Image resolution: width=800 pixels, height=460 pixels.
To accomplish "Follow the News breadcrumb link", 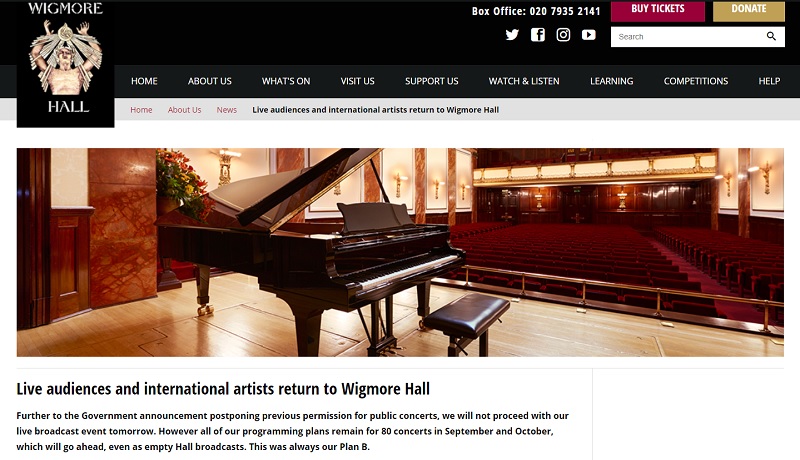I will click(x=227, y=110).
